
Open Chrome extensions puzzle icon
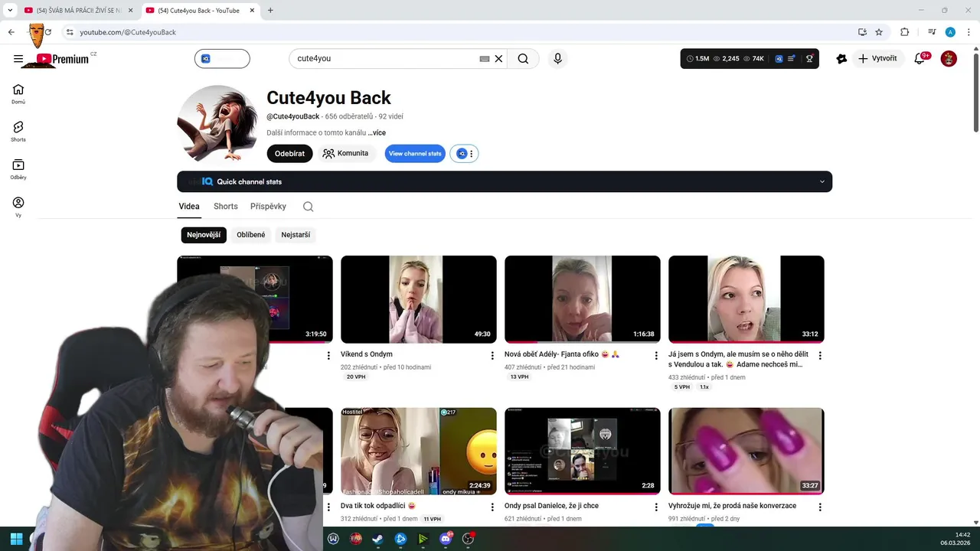coord(904,32)
